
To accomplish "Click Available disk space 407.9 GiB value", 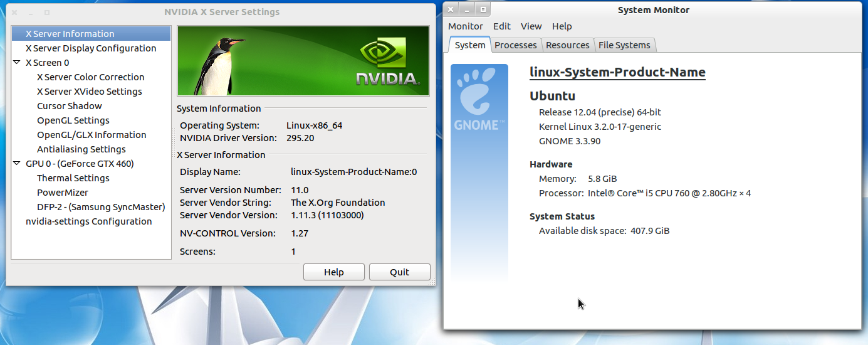I will click(650, 231).
